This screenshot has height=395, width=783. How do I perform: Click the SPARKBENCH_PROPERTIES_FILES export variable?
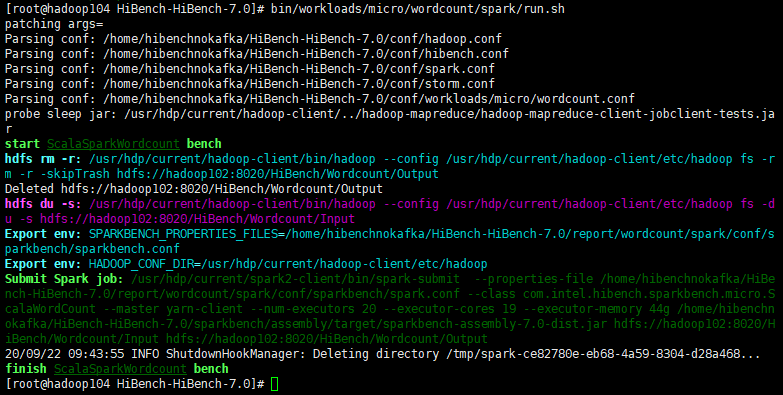point(183,234)
